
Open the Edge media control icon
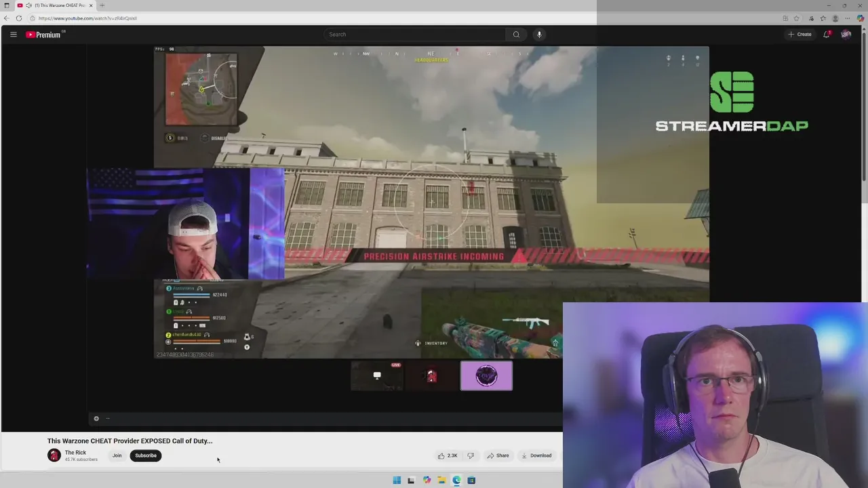coord(811,18)
